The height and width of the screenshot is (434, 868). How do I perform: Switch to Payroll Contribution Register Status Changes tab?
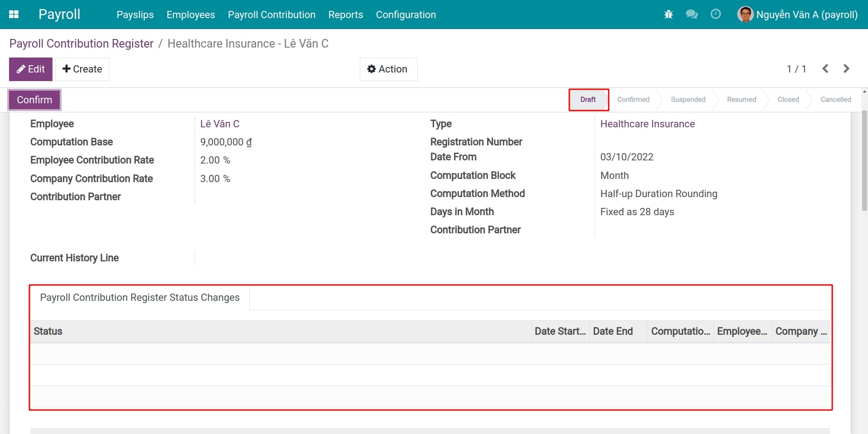point(139,298)
